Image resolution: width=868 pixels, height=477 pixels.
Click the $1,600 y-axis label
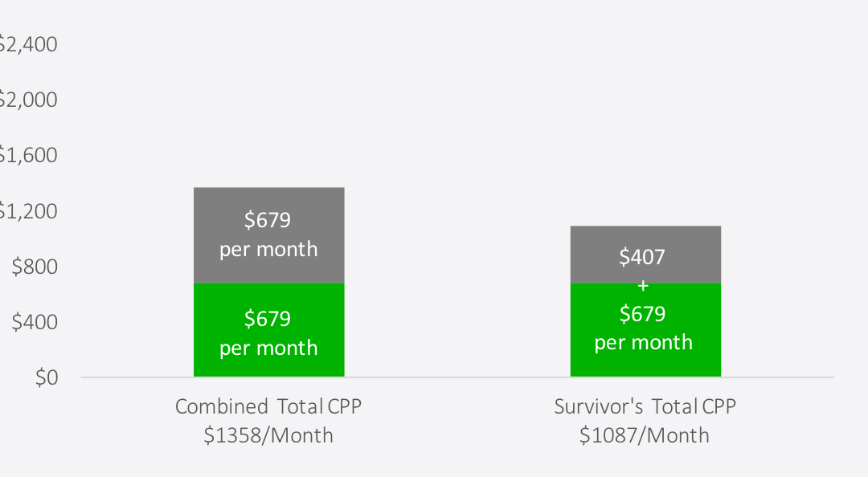point(27,155)
